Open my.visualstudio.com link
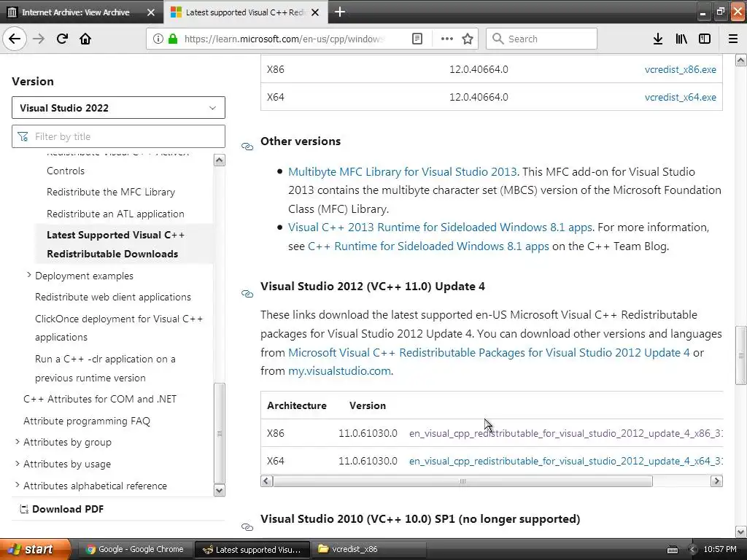This screenshot has width=747, height=560. coord(339,371)
